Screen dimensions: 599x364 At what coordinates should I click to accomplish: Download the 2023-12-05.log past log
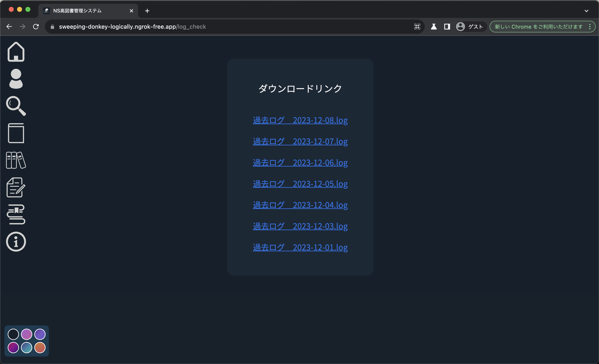tap(300, 184)
